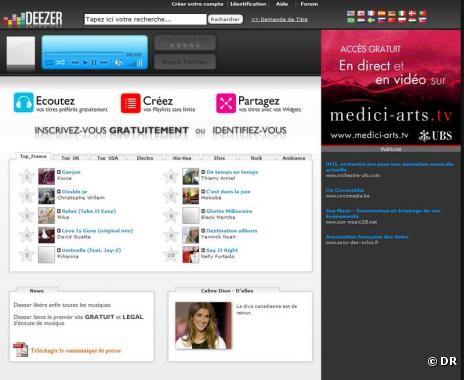Screen dimensions: 464x380
Task: Open Télécharger le communiqué de presse link
Action: click(76, 351)
